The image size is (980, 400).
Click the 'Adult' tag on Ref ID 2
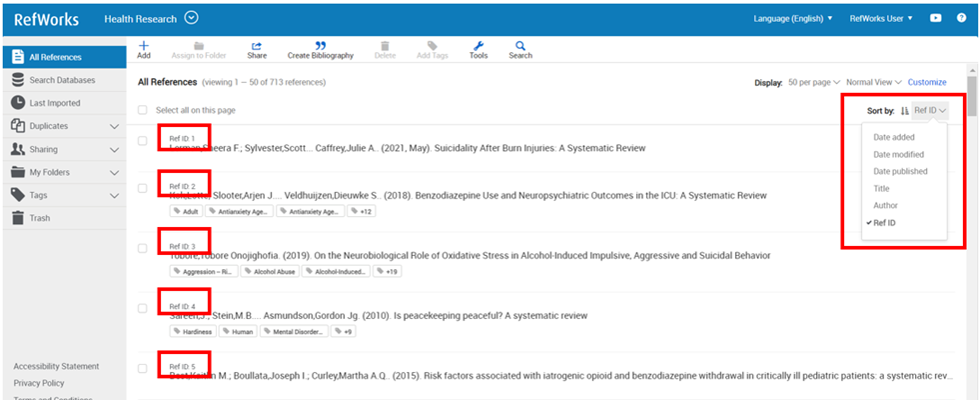(186, 212)
